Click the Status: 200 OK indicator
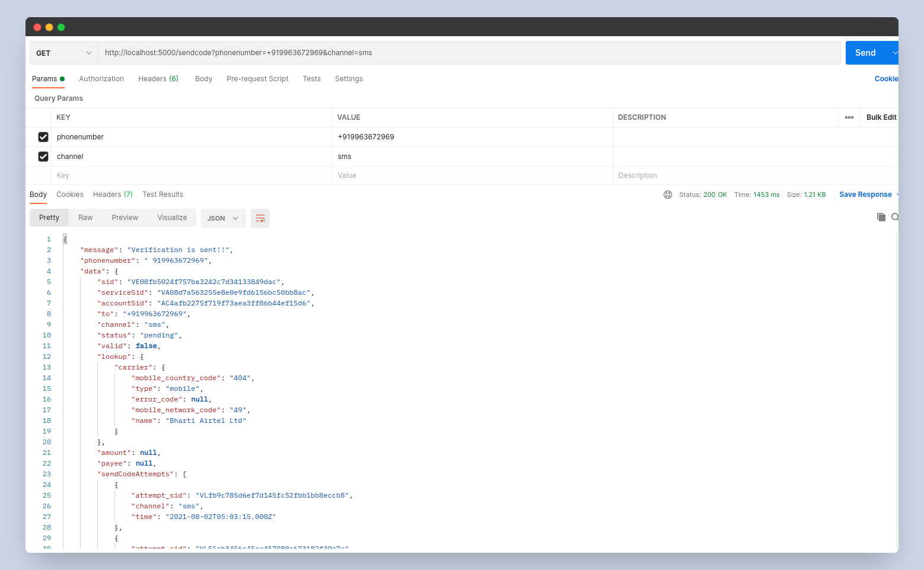924x570 pixels. 703,195
